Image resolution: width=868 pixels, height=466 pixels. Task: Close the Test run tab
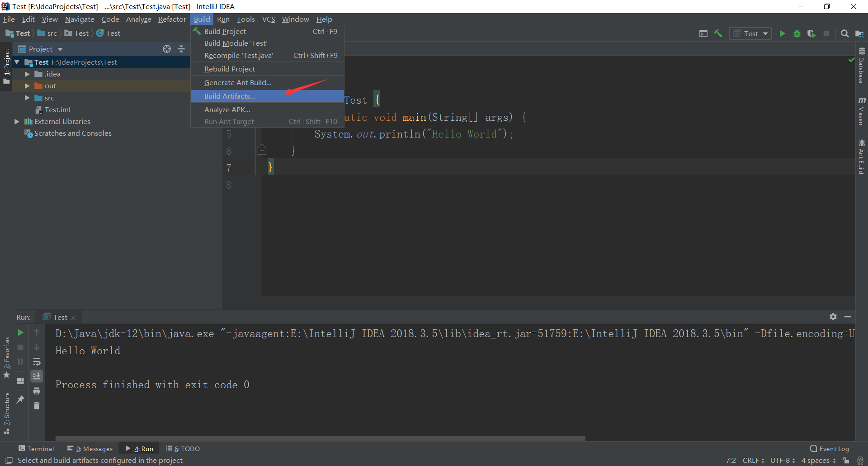click(74, 318)
